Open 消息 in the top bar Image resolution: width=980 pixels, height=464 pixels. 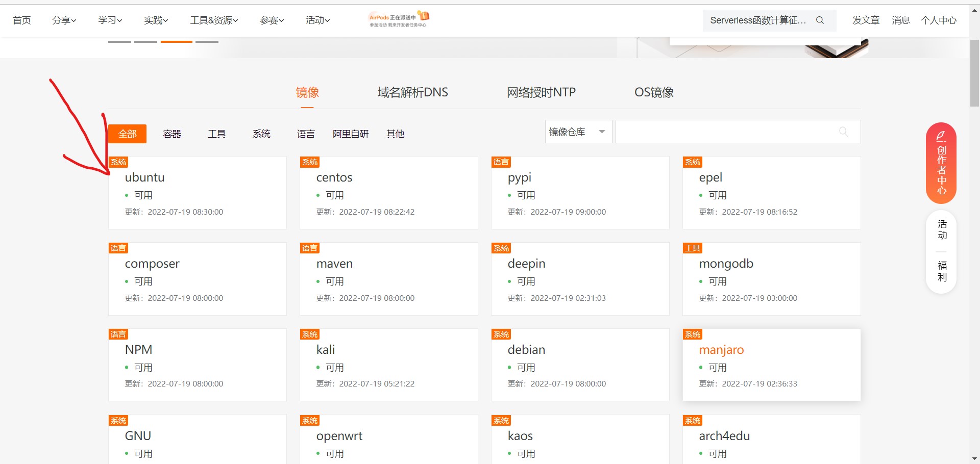click(901, 20)
